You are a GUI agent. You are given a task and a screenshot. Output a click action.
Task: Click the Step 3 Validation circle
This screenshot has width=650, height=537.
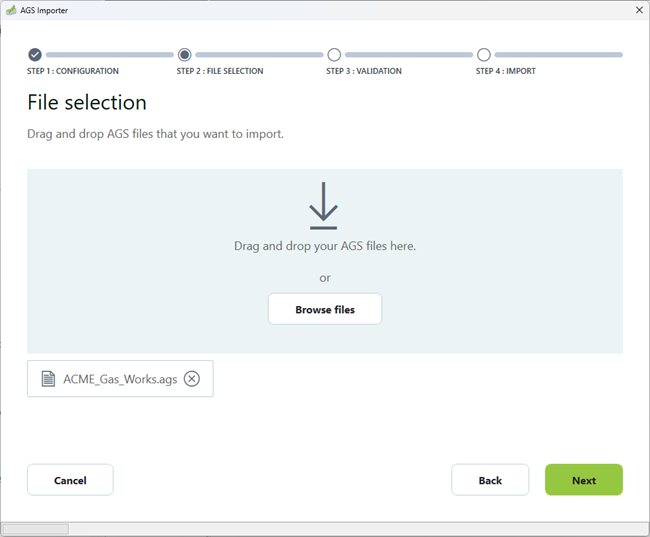(334, 55)
